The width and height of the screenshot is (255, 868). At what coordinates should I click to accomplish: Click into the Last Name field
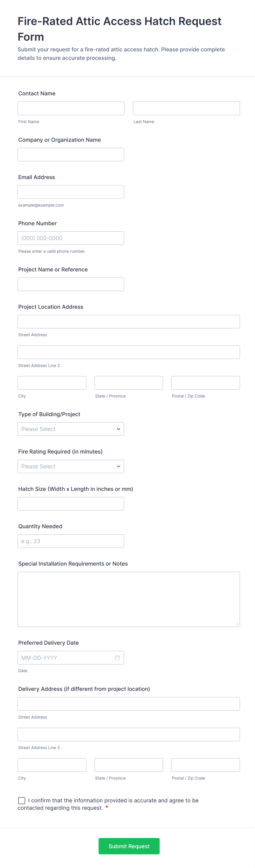click(x=186, y=109)
